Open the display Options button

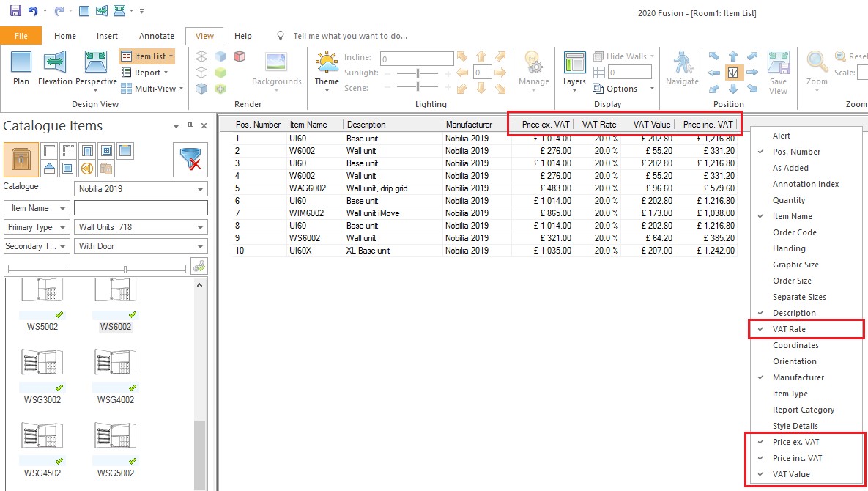click(624, 89)
